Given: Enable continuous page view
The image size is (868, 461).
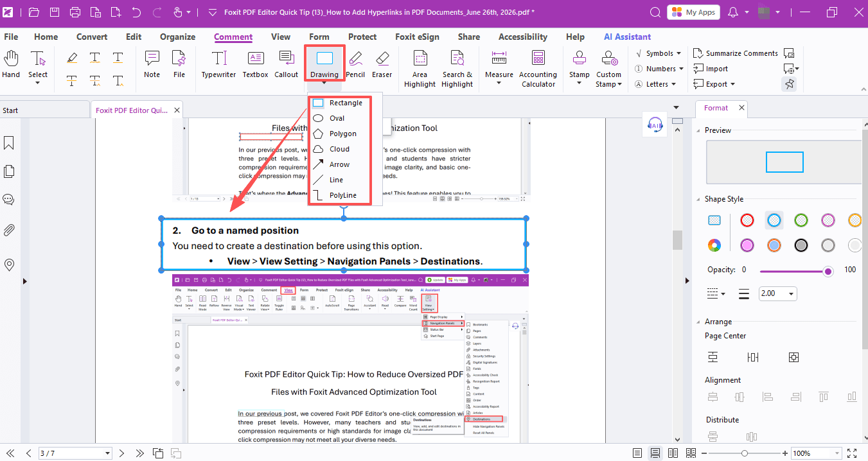Looking at the screenshot, I should click(x=655, y=453).
